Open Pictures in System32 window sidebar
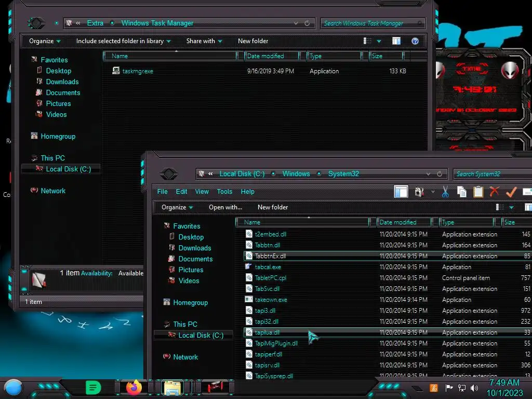Image resolution: width=532 pixels, height=399 pixels. point(191,270)
